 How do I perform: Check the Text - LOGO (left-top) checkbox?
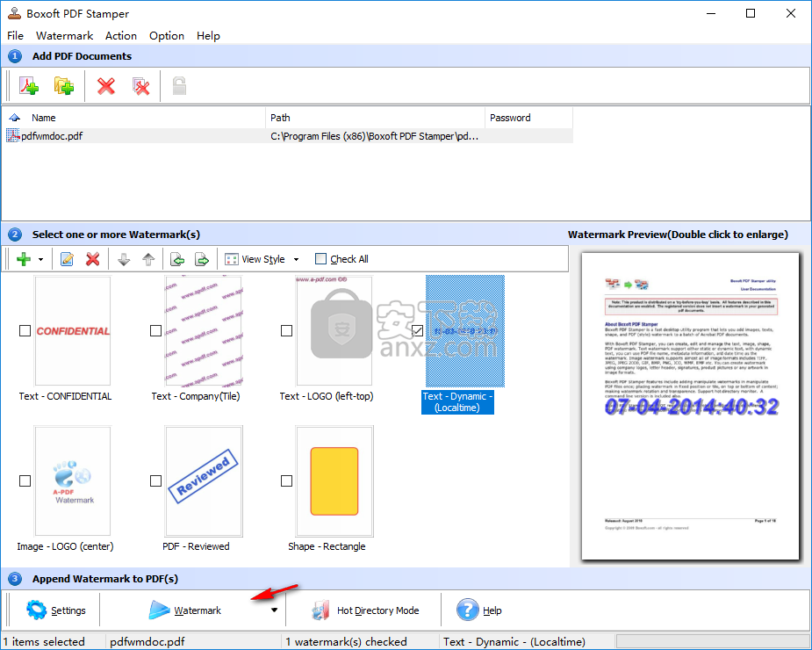tap(286, 330)
